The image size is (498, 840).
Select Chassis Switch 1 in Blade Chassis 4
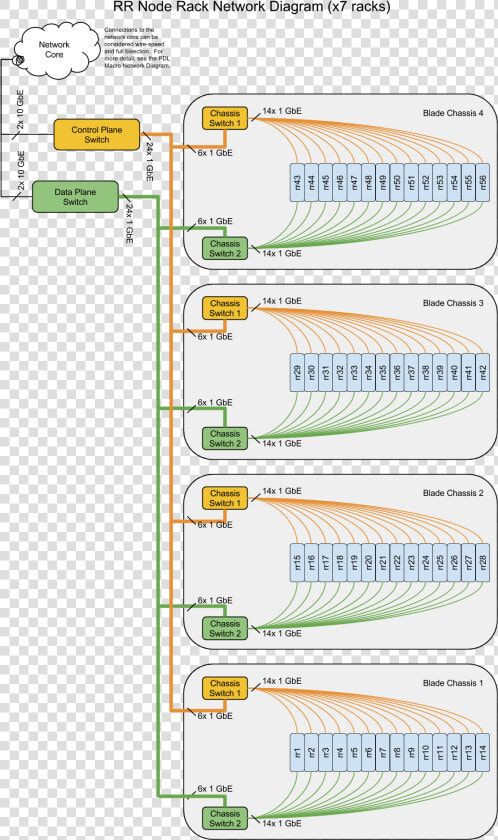coord(225,118)
